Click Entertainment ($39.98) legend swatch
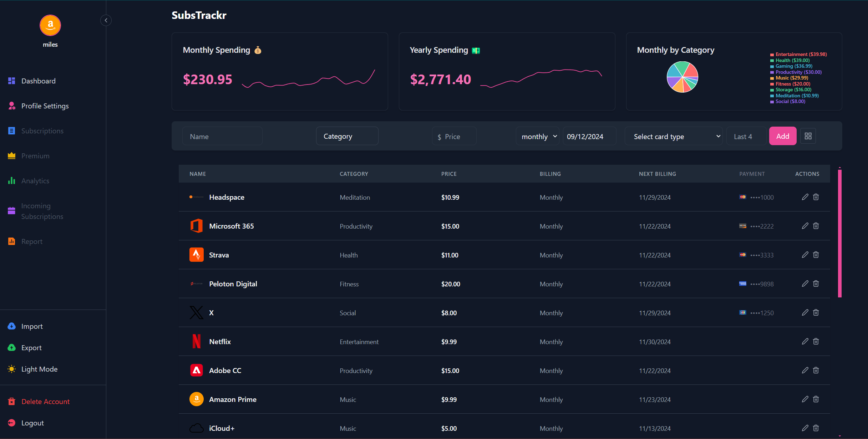This screenshot has height=439, width=868. [772, 55]
